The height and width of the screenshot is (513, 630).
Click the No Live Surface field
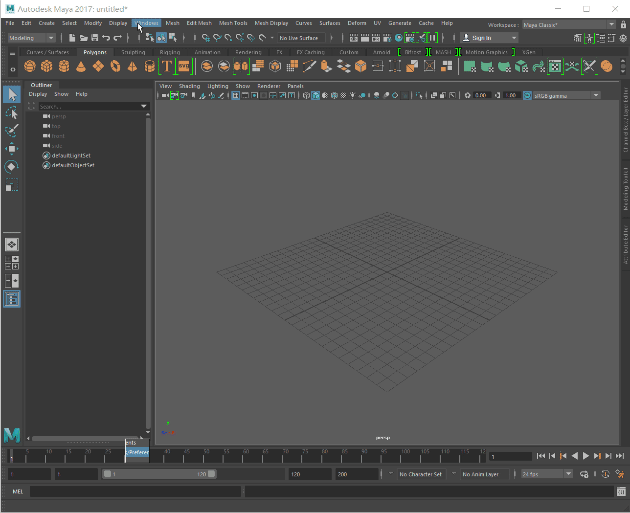(300, 38)
